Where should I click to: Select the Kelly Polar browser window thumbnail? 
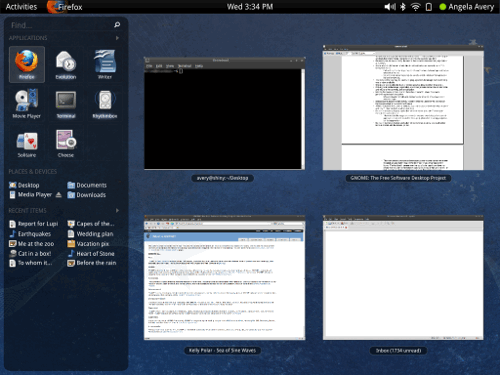(x=224, y=277)
